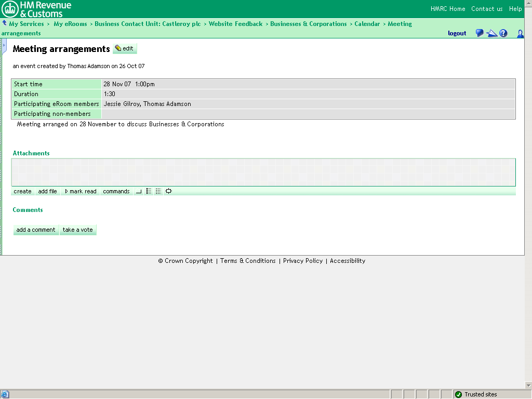Open help via blue question mark icon
The height and width of the screenshot is (399, 532).
click(503, 33)
